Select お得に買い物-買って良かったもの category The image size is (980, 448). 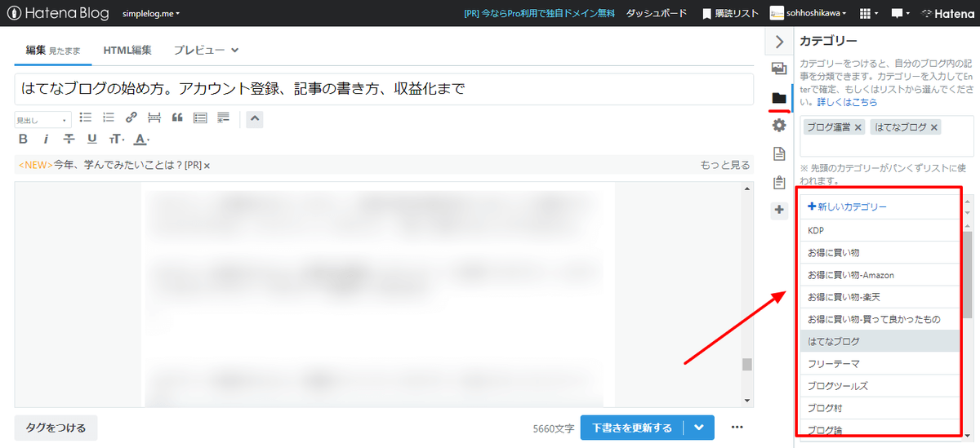(879, 319)
